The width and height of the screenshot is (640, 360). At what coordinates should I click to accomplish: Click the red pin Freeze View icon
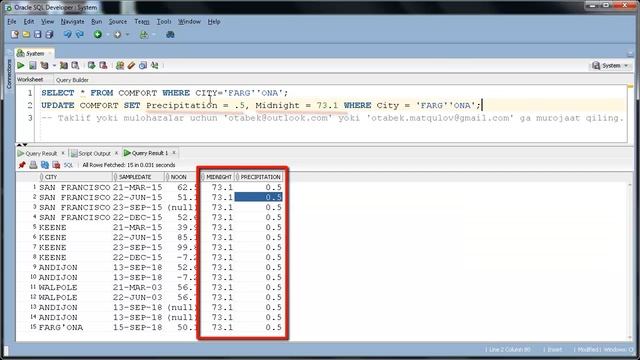(x=22, y=165)
